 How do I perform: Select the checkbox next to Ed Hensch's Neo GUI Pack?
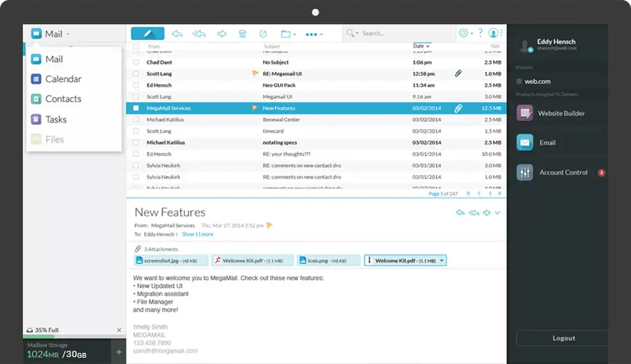[136, 85]
